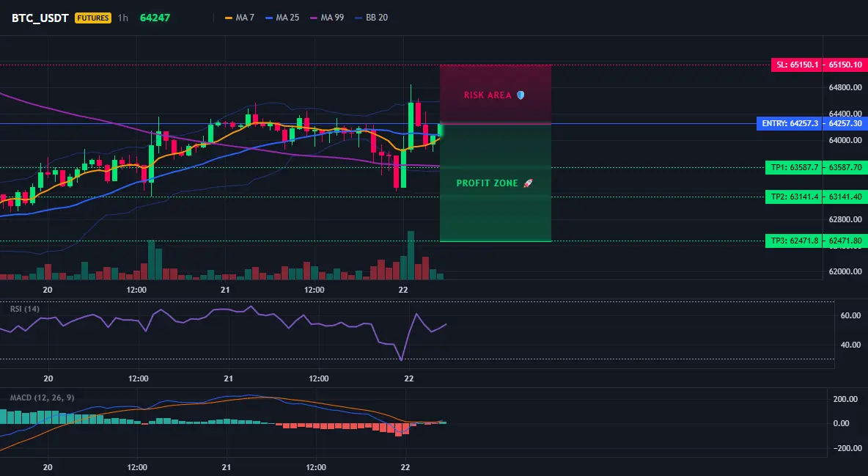Click the PROFIT ZONE label
Image resolution: width=868 pixels, height=476 pixels.
tap(487, 183)
